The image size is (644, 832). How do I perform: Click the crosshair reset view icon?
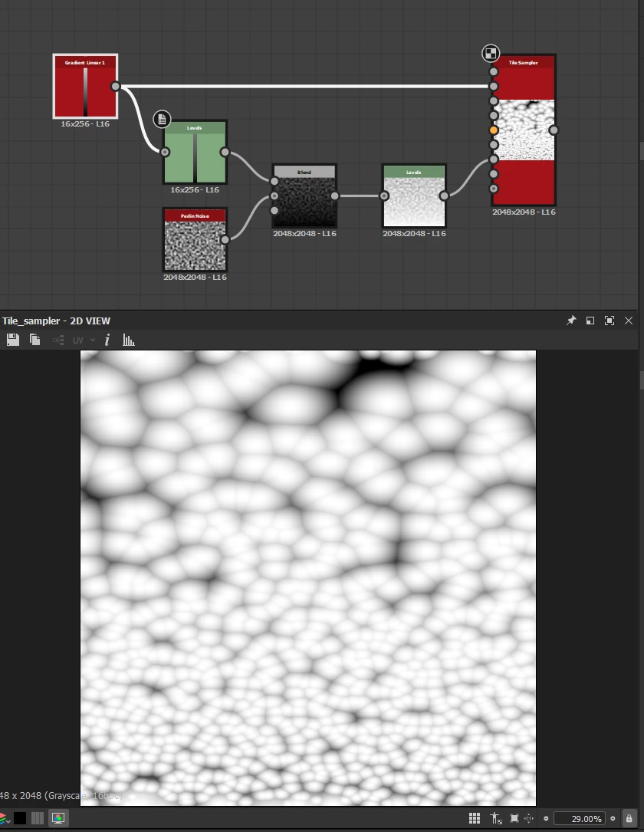click(x=529, y=818)
